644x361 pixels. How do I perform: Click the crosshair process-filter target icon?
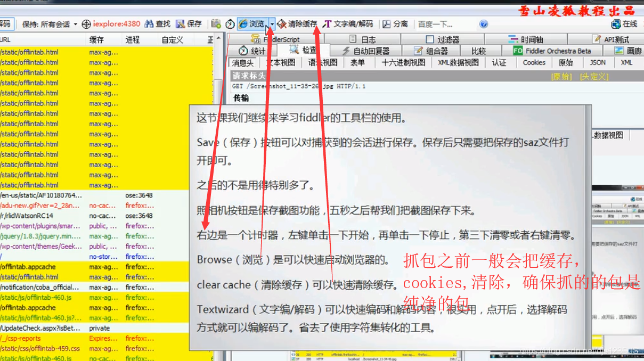point(86,24)
